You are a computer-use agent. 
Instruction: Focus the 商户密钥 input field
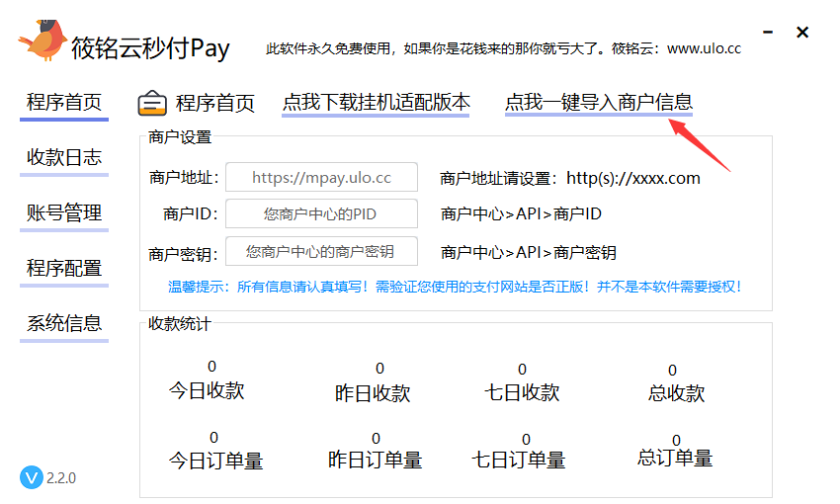(x=321, y=251)
